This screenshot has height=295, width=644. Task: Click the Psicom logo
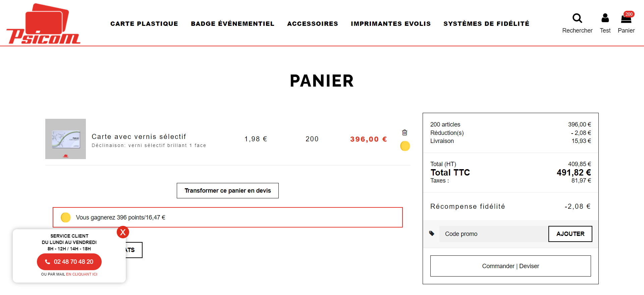point(43,24)
